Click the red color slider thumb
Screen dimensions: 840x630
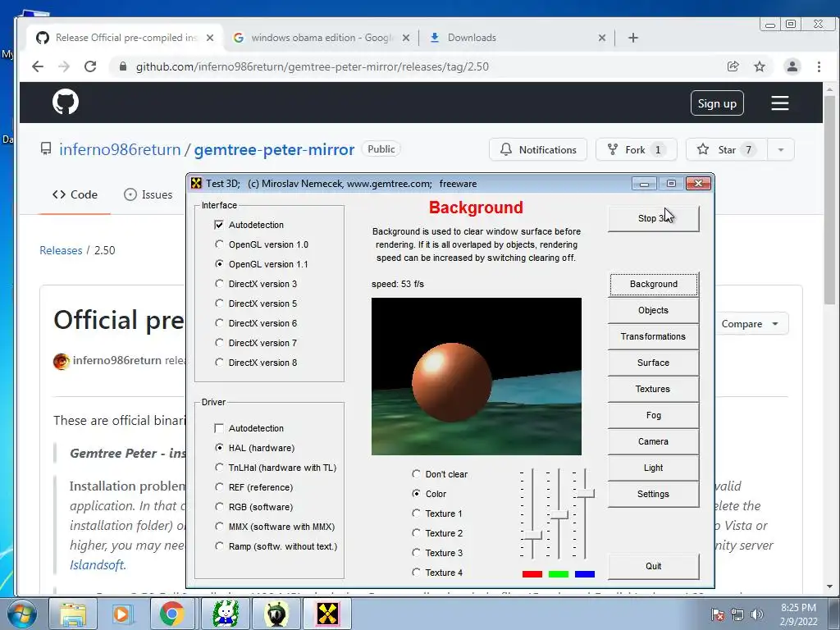532,536
